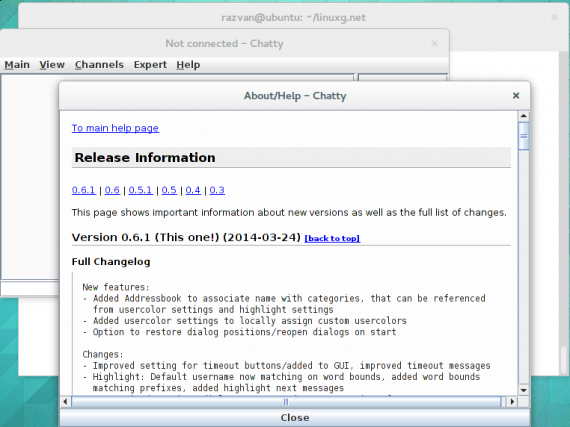The image size is (570, 427).
Task: Jump to version 0.5.1 link
Action: pyautogui.click(x=140, y=190)
